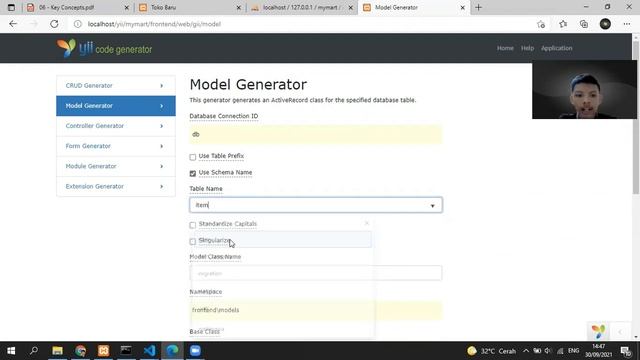
Task: Open the tab actions menu icon
Action: tap(11, 7)
